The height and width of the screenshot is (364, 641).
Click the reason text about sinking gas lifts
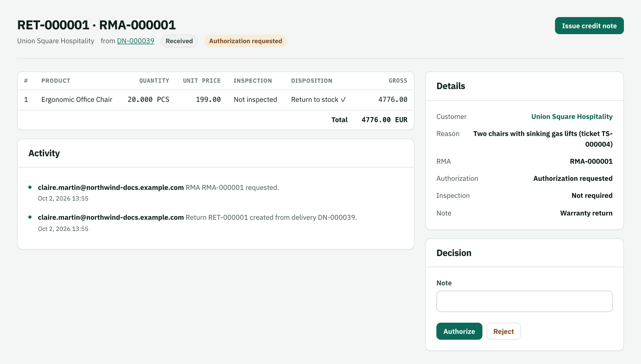[543, 139]
